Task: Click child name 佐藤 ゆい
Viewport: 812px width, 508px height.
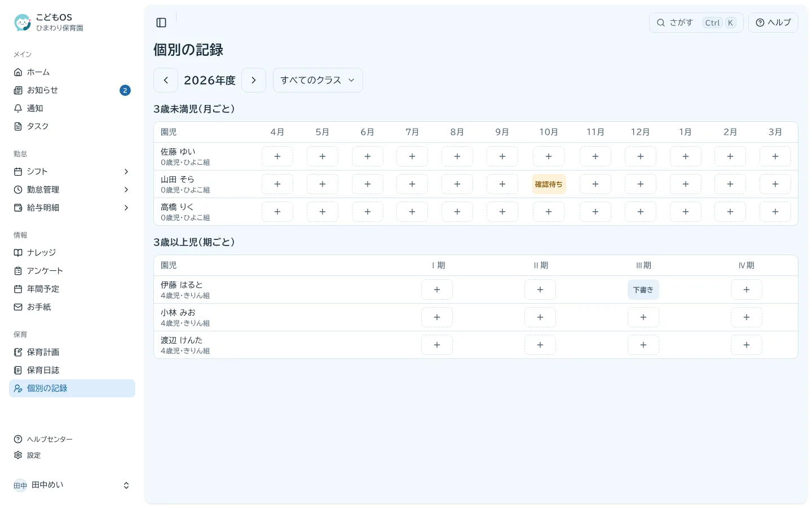Action: pos(178,152)
